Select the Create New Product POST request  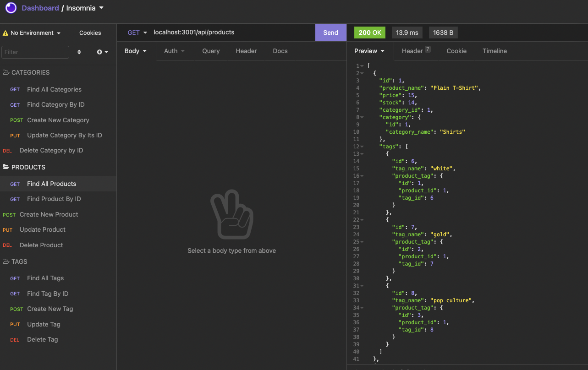tap(49, 214)
